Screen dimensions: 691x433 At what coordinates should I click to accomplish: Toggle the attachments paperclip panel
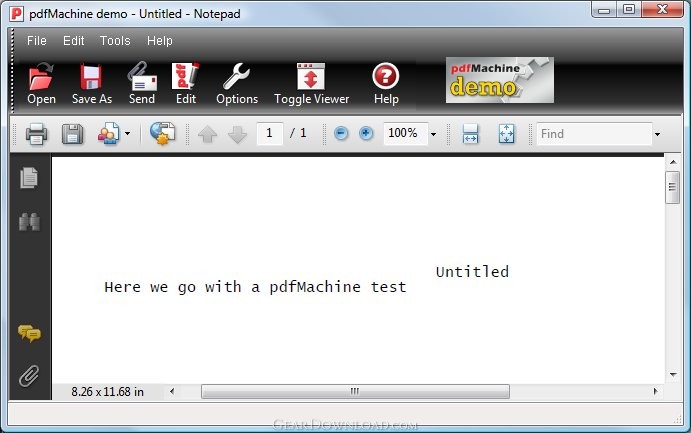click(30, 376)
